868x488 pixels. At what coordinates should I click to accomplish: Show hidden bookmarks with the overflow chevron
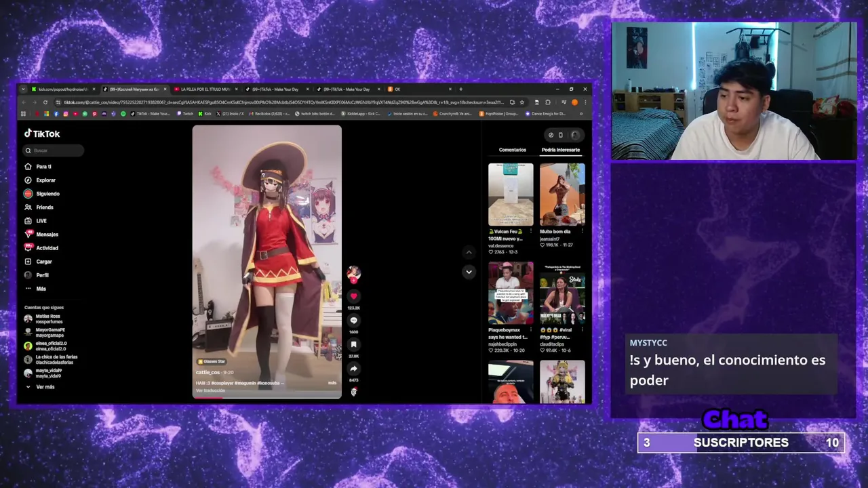pos(581,114)
